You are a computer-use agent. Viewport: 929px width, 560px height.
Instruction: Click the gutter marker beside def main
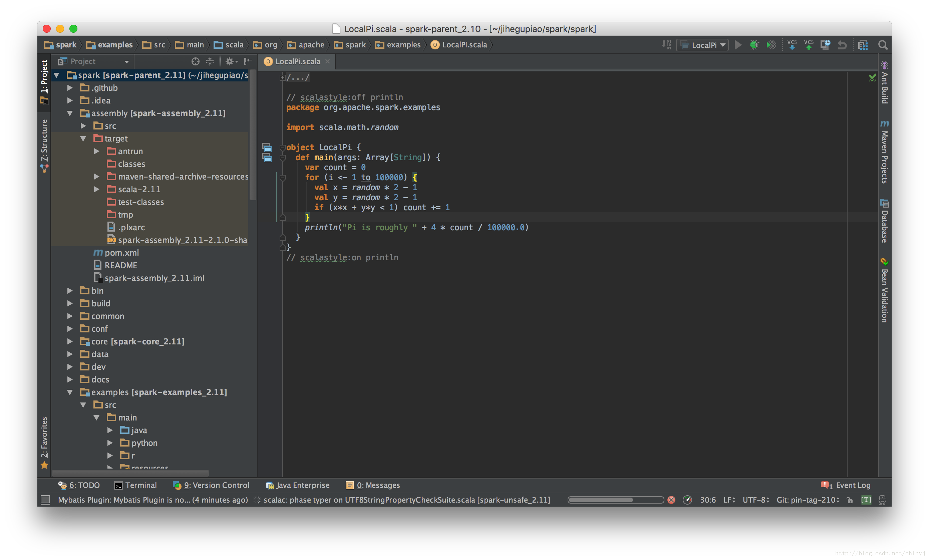[267, 158]
